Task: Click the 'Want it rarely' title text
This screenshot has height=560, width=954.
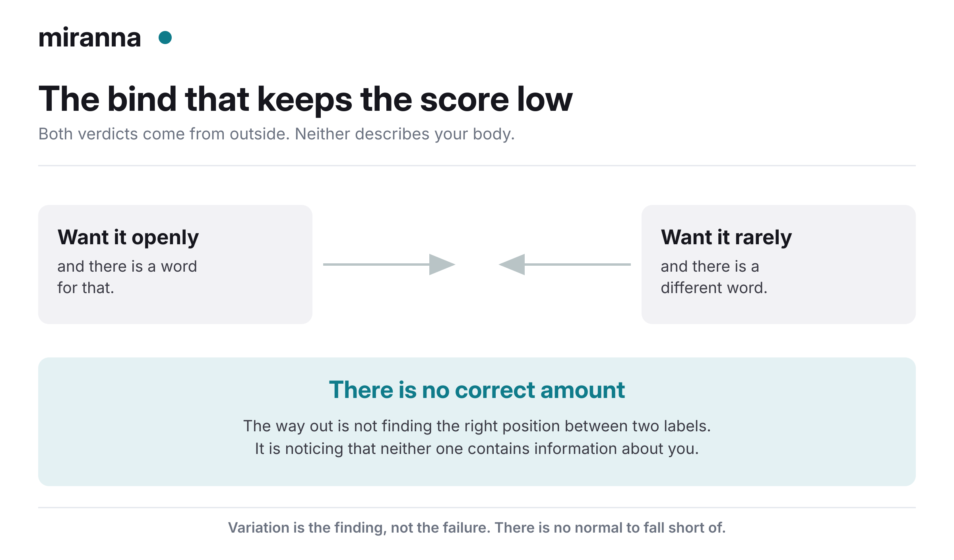Action: point(726,238)
